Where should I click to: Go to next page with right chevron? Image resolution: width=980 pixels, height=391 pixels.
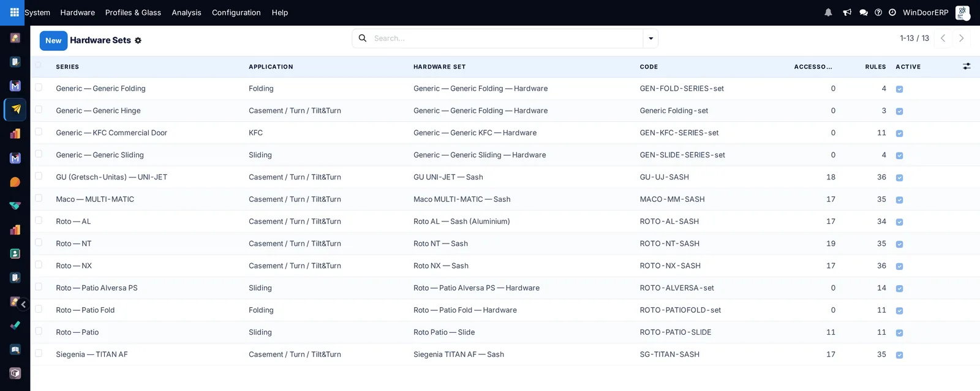pyautogui.click(x=962, y=38)
